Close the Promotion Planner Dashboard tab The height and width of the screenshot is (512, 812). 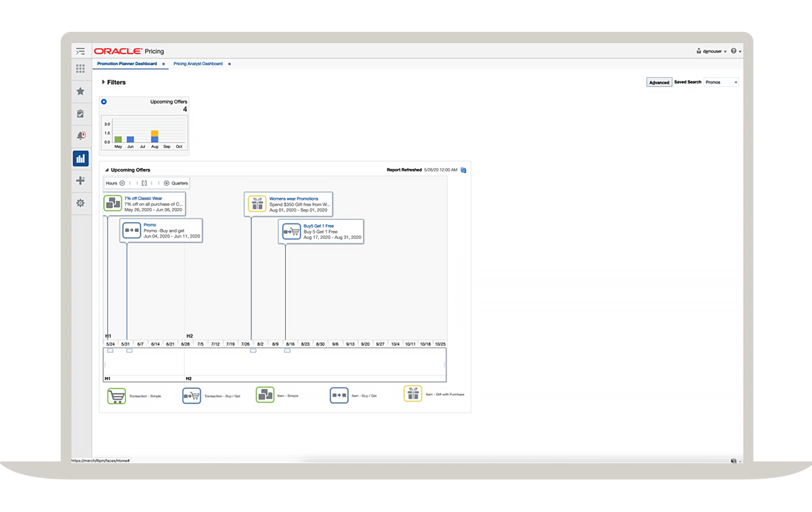(163, 64)
